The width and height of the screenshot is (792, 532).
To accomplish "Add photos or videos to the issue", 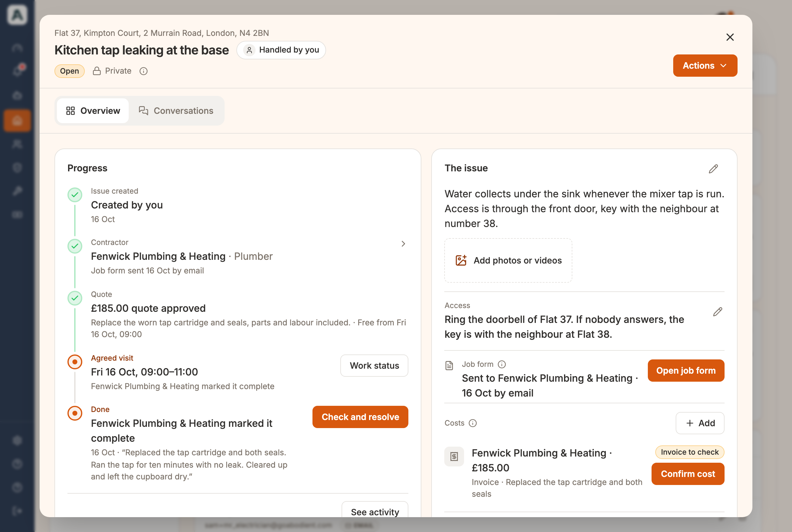I will click(508, 260).
